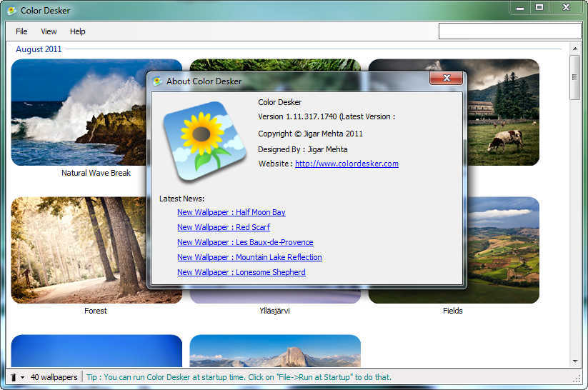This screenshot has width=588, height=390.
Task: Open the status bar dropdown arrow
Action: pos(22,377)
